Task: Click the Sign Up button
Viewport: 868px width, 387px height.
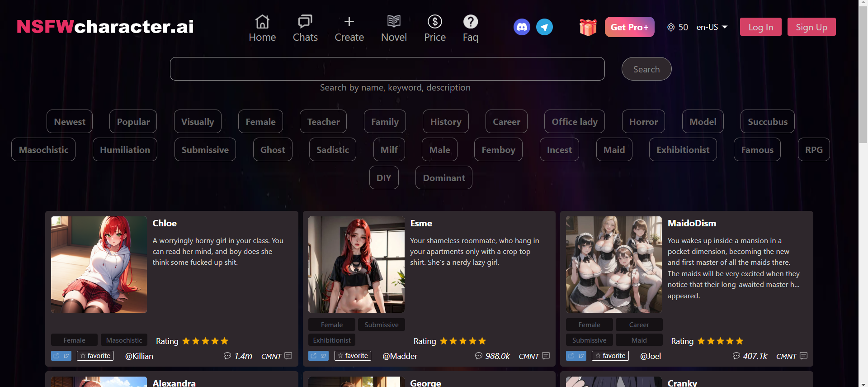Action: (x=811, y=27)
